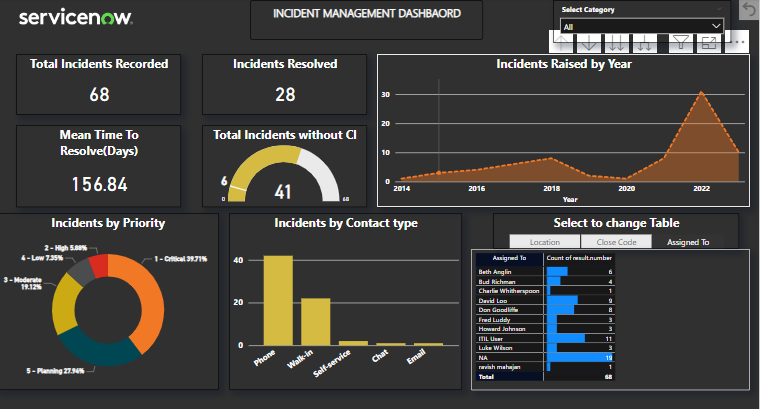Open more options ellipsis menu
Screen dimensions: 760x409
pos(739,42)
